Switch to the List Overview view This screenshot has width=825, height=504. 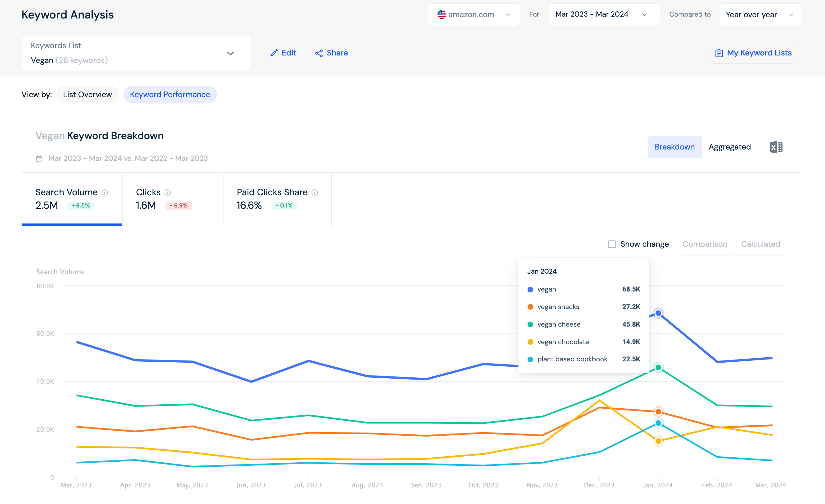click(87, 94)
